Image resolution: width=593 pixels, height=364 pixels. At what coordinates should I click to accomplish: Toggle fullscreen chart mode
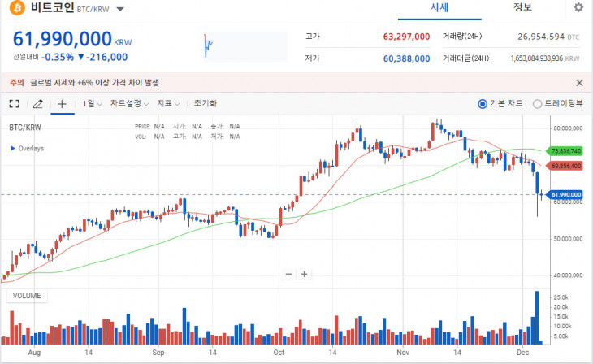pos(14,104)
